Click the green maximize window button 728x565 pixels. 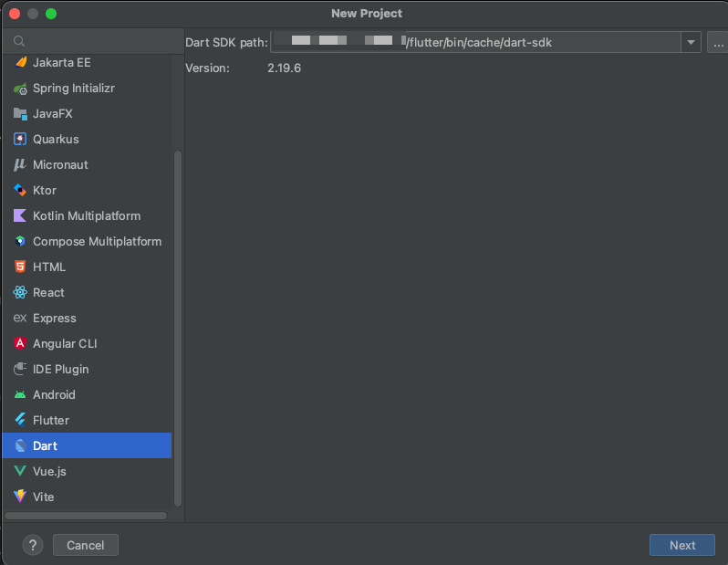(x=51, y=14)
